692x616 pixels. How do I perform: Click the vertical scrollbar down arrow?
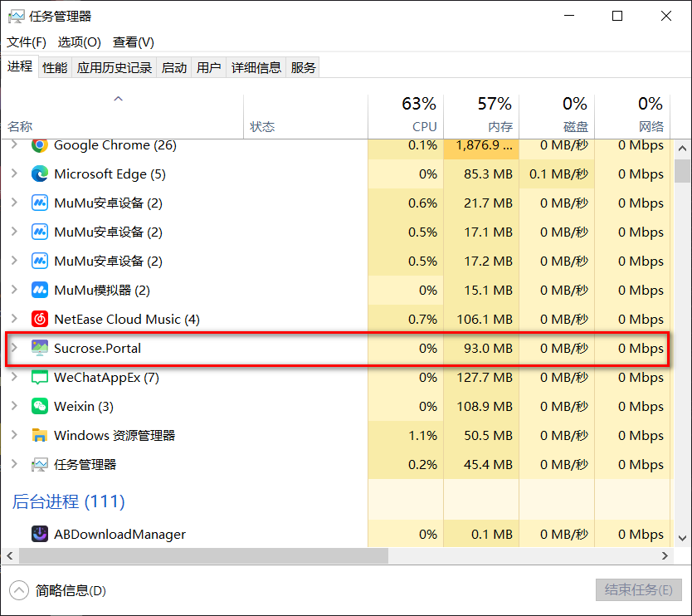682,538
